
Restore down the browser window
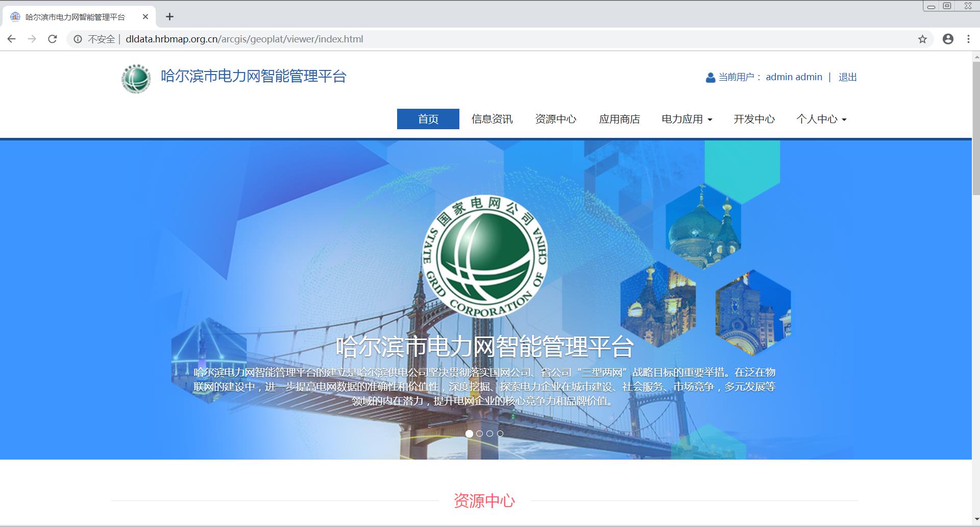click(947, 6)
